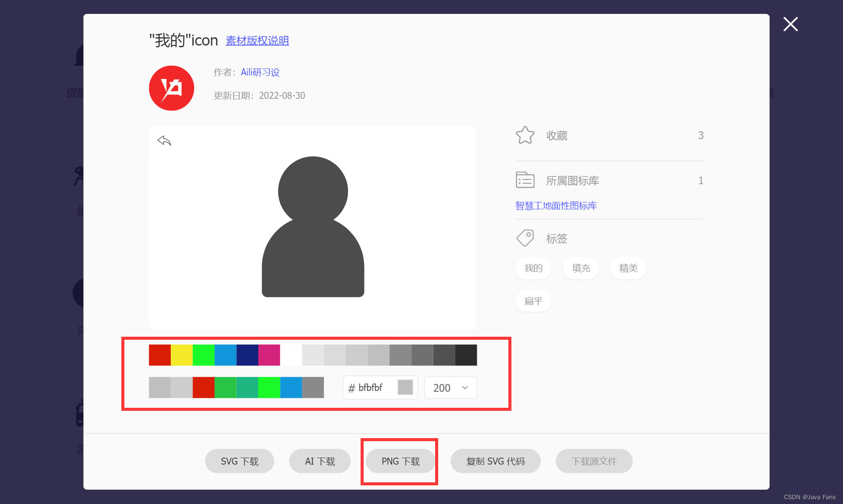Screen dimensions: 843x504
Task: Click the gray color picker square beside hex
Action: point(405,387)
